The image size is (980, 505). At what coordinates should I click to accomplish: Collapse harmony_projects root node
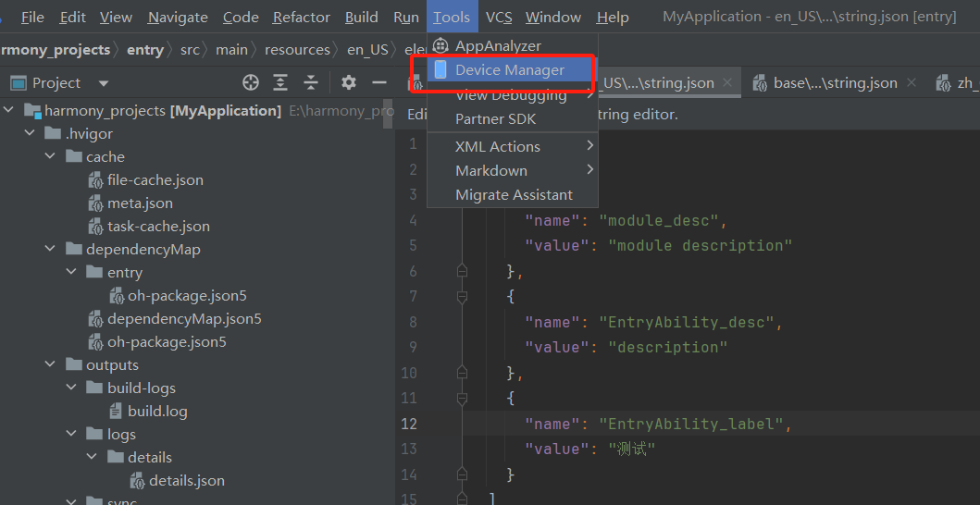8,111
